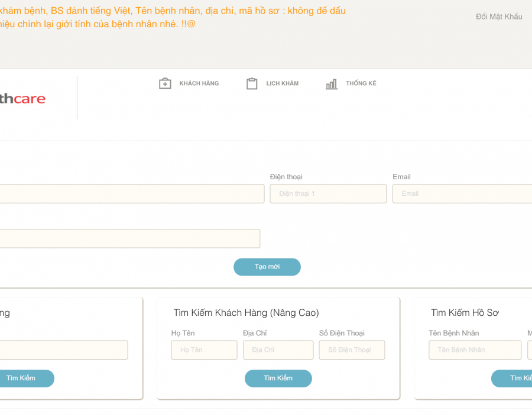Click the Khách Hàng medical kit icon
The height and width of the screenshot is (414, 532).
(165, 83)
